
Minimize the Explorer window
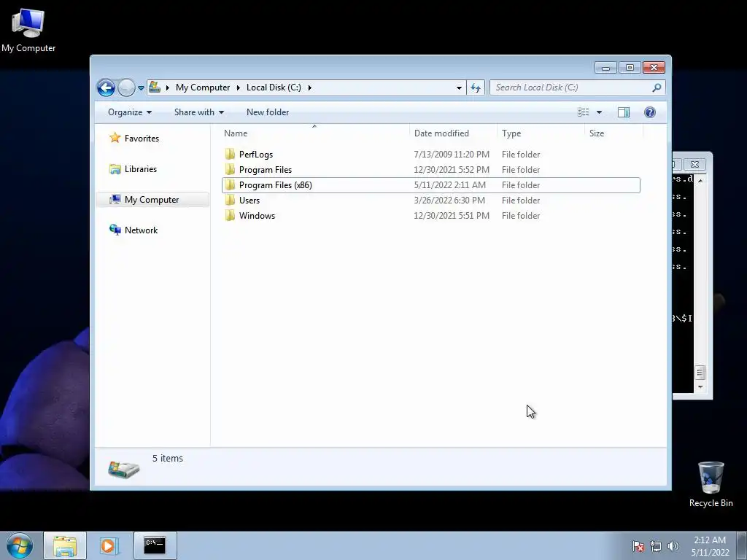(605, 68)
